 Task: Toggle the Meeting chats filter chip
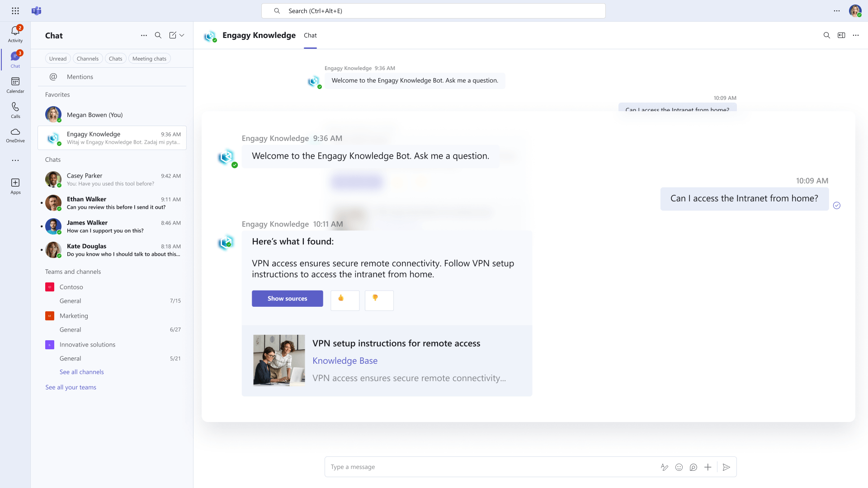pyautogui.click(x=149, y=59)
